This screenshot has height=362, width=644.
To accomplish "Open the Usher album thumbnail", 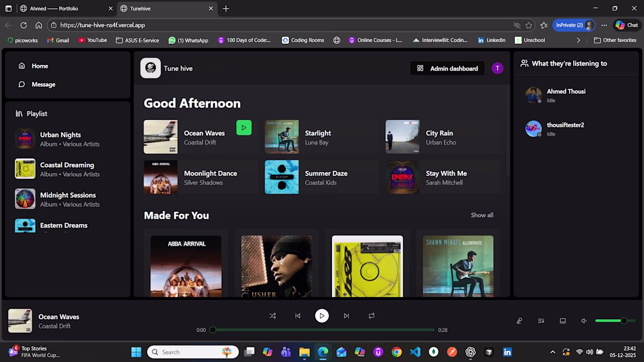I will tap(276, 266).
